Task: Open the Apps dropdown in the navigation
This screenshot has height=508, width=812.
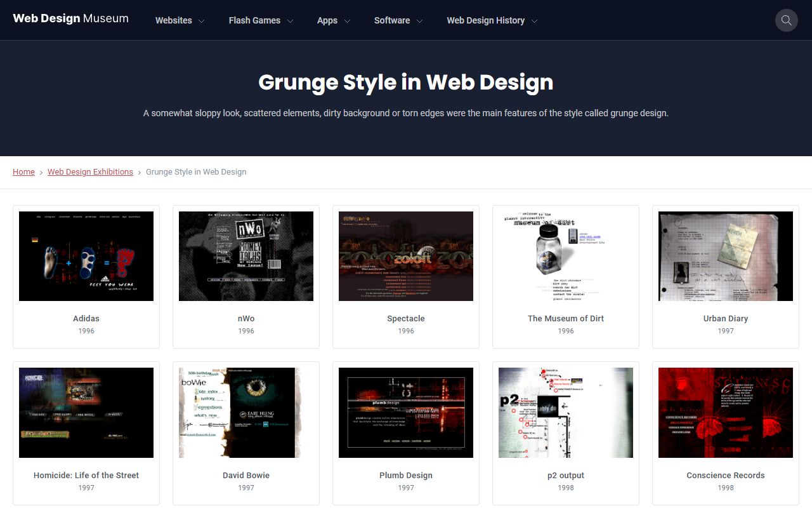Action: point(332,20)
